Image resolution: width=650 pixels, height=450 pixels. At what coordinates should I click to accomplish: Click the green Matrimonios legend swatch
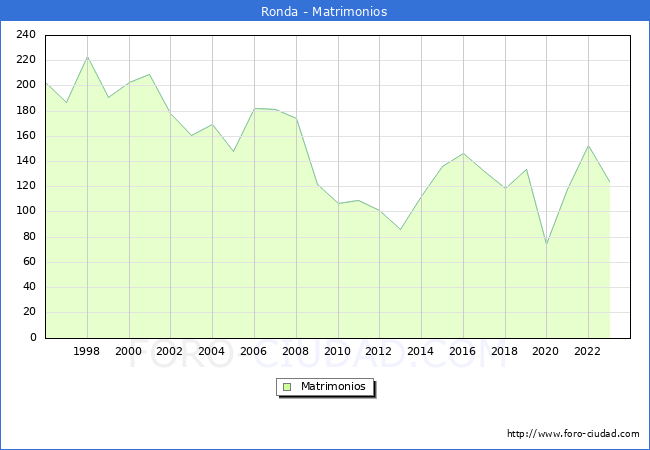(x=287, y=387)
